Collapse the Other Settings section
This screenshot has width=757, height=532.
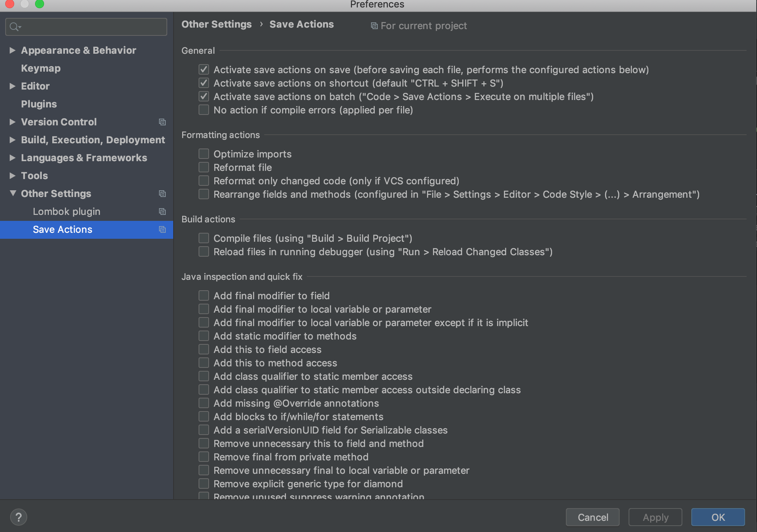pyautogui.click(x=12, y=194)
